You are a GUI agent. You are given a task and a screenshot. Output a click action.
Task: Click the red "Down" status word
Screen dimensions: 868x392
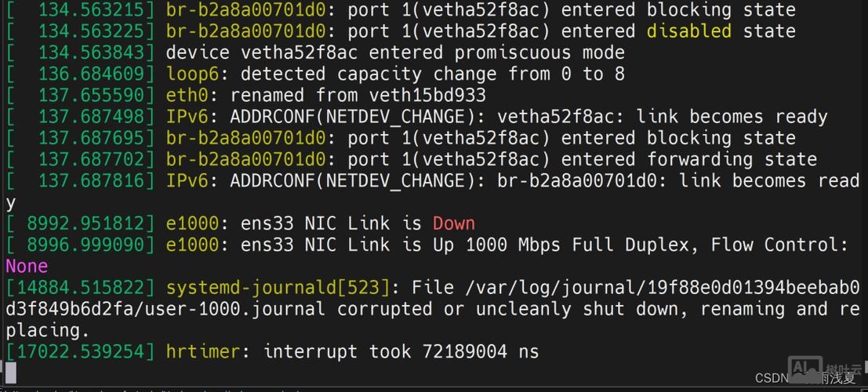click(453, 223)
